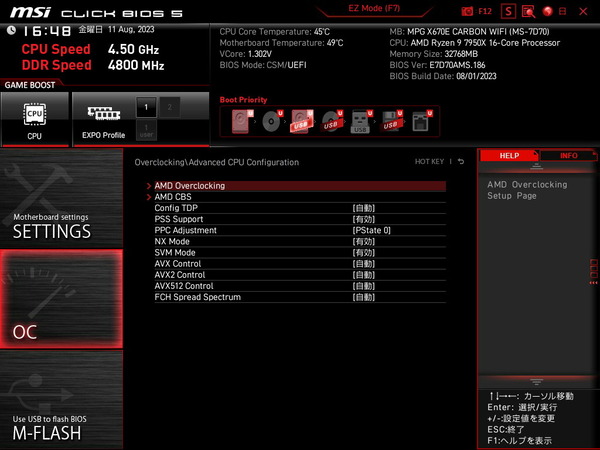Toggle the EXPO Profile memory button
The image size is (600, 450).
103,119
